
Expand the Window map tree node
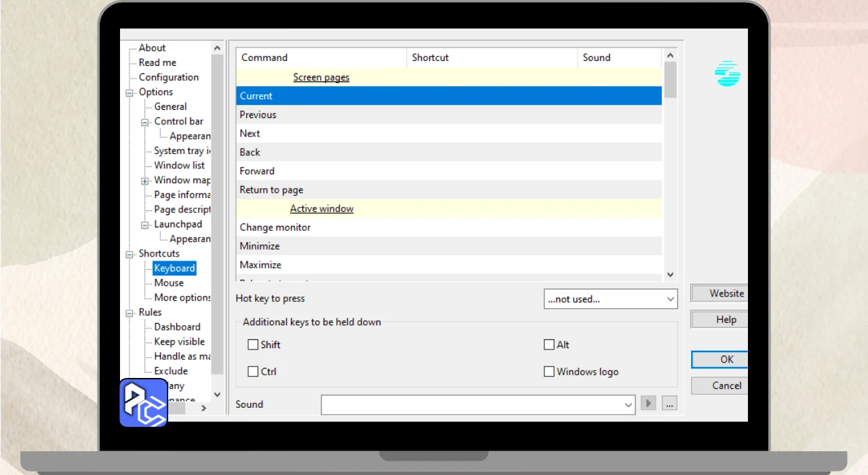pos(145,180)
